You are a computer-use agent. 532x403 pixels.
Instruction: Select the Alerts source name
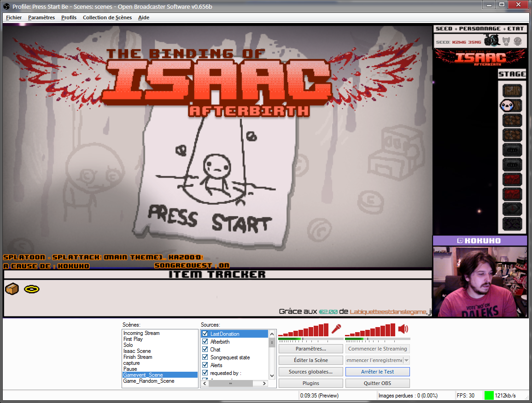(x=216, y=365)
